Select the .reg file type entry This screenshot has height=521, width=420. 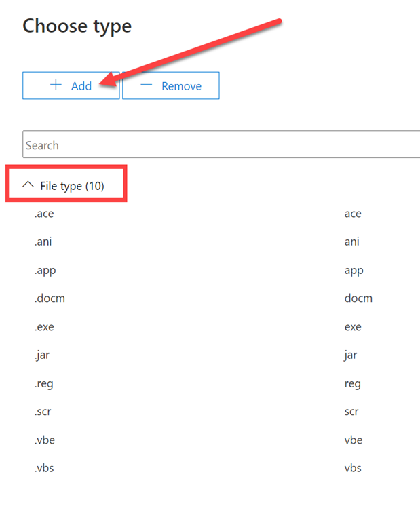[43, 384]
